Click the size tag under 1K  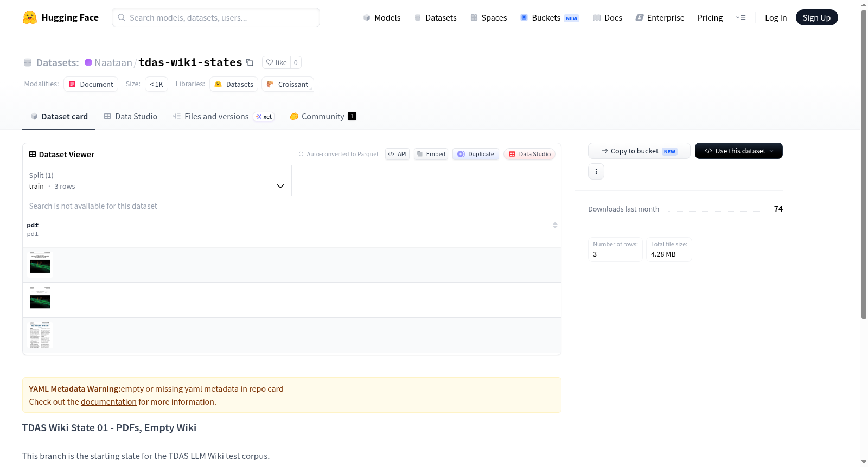156,84
